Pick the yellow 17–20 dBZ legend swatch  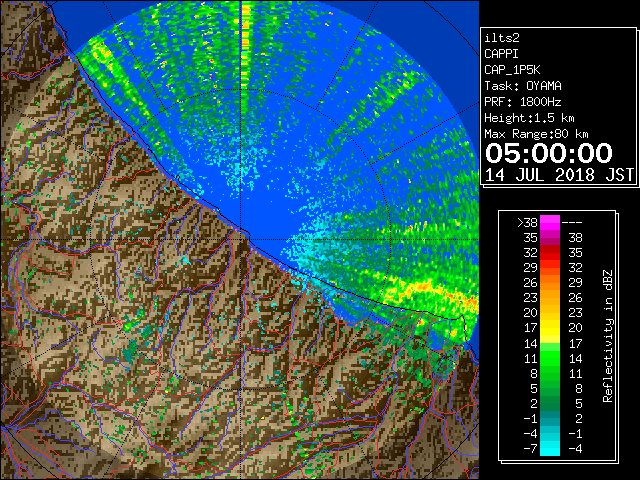pos(550,328)
